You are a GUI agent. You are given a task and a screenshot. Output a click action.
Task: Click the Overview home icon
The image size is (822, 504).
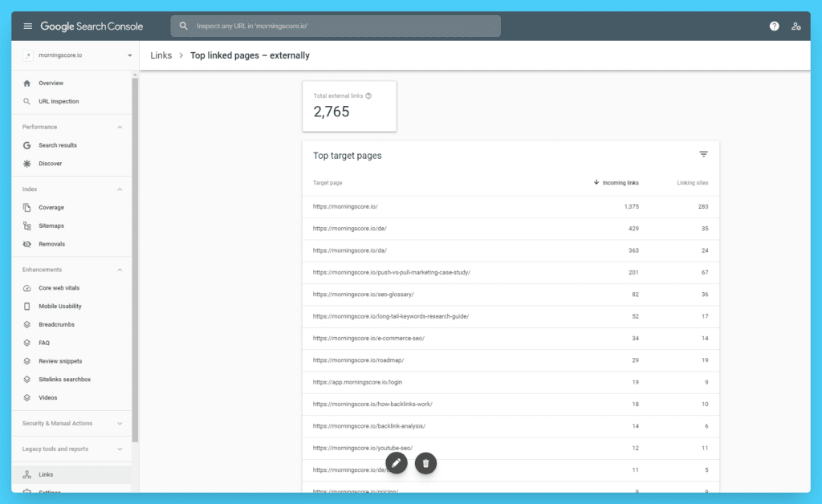point(26,83)
